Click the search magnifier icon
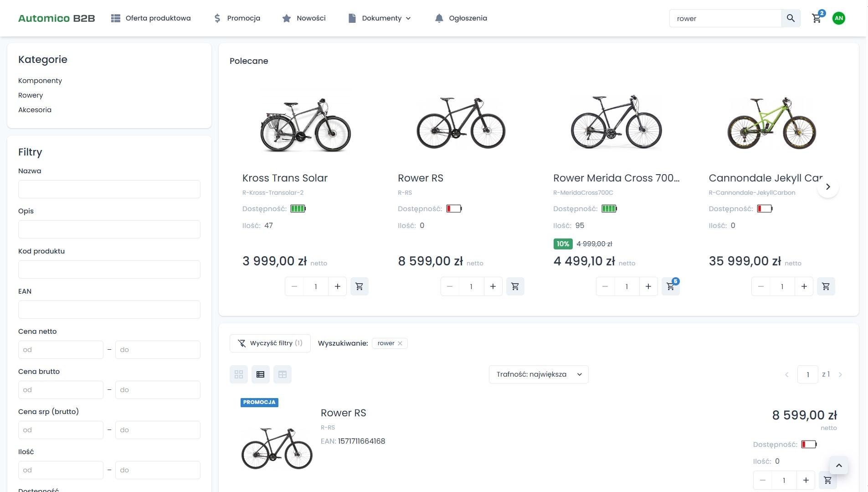 tap(791, 18)
